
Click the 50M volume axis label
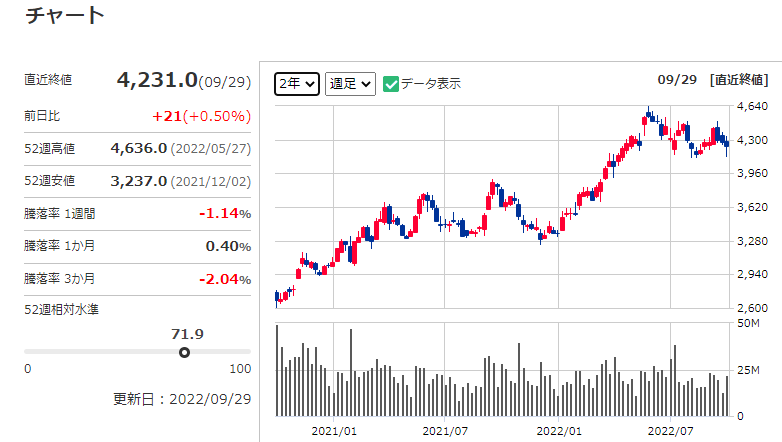749,323
